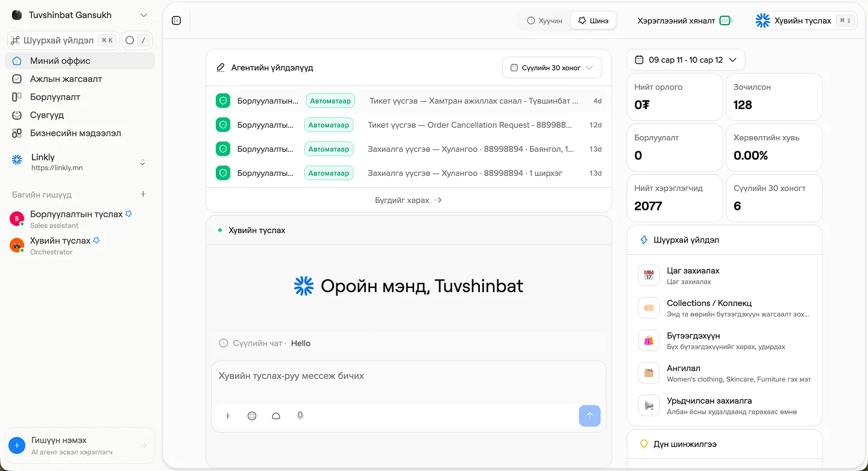The width and height of the screenshot is (868, 471).
Task: Click the microphone icon in the message toolbar
Action: click(300, 416)
